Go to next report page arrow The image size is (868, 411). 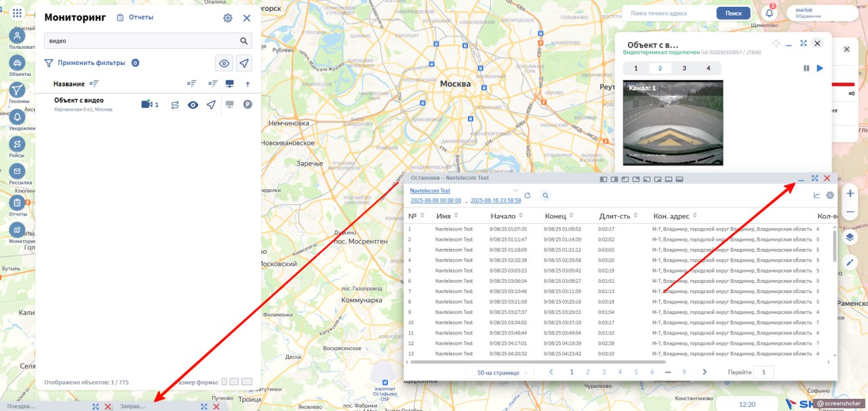pyautogui.click(x=705, y=372)
